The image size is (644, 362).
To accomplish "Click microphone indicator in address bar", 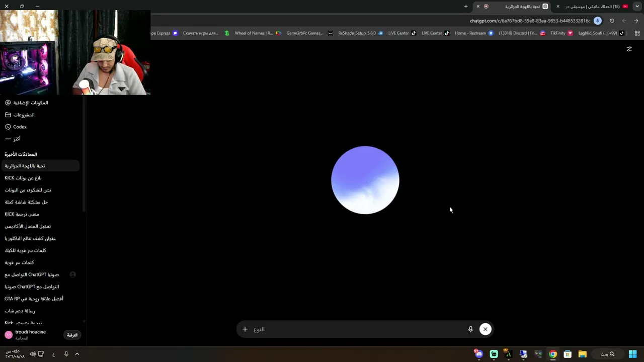I will tap(598, 21).
